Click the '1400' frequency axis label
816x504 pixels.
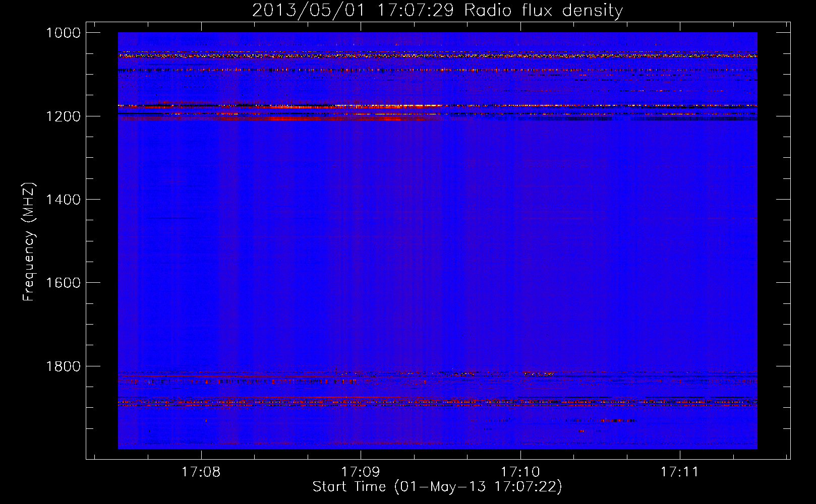[63, 200]
